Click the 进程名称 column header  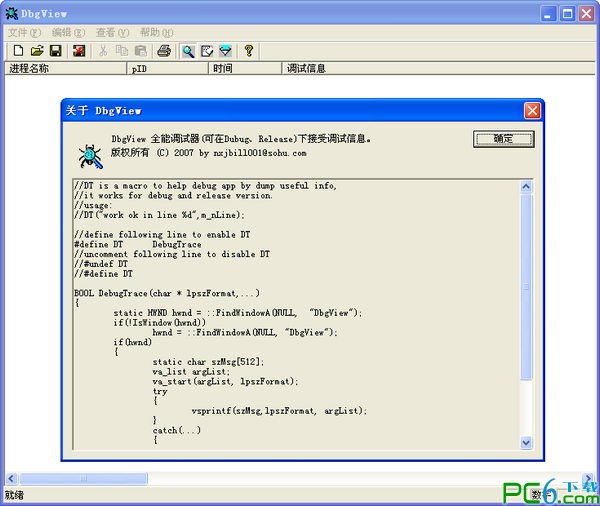[65, 69]
